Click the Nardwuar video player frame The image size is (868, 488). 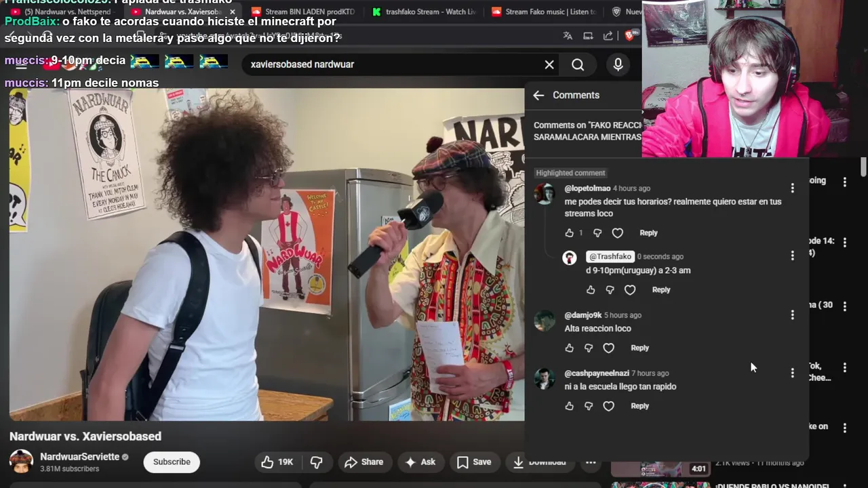pos(267,254)
